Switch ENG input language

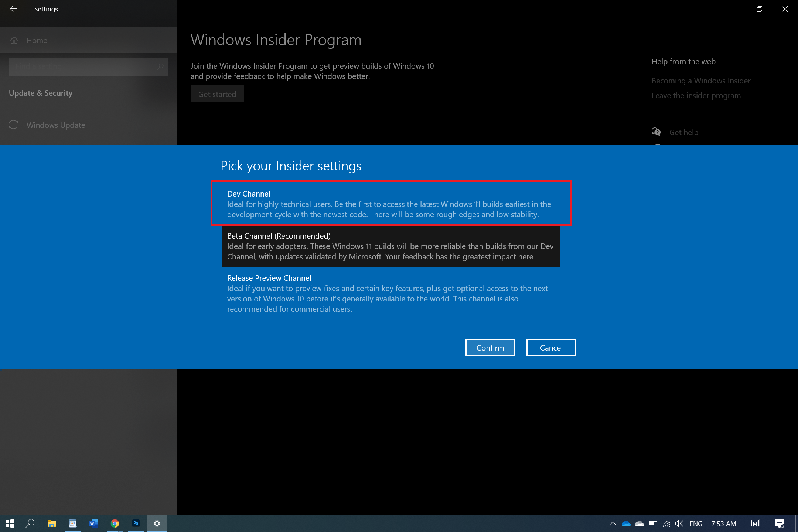(696, 524)
